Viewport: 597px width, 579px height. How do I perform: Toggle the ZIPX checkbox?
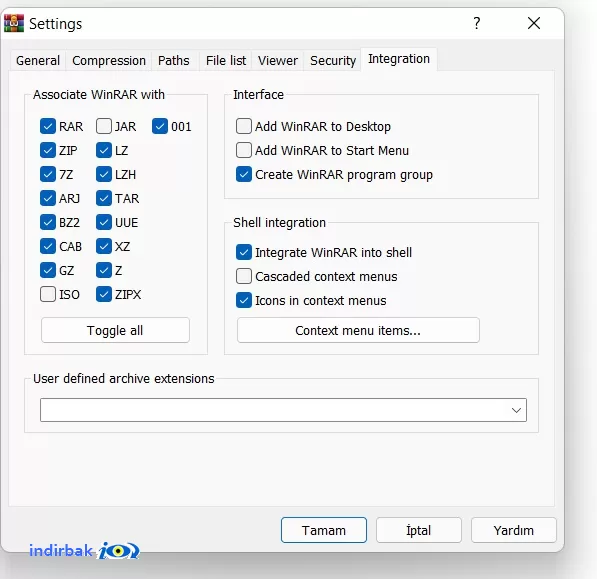click(x=104, y=294)
